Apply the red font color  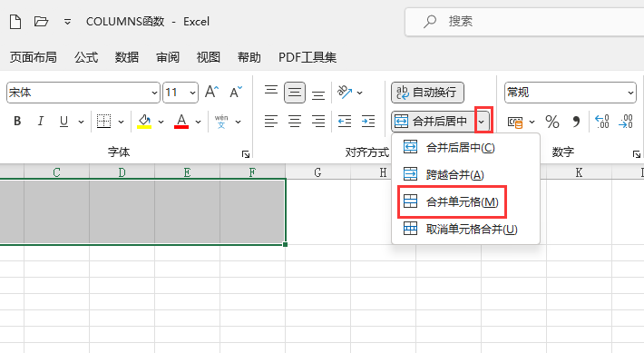[x=181, y=122]
